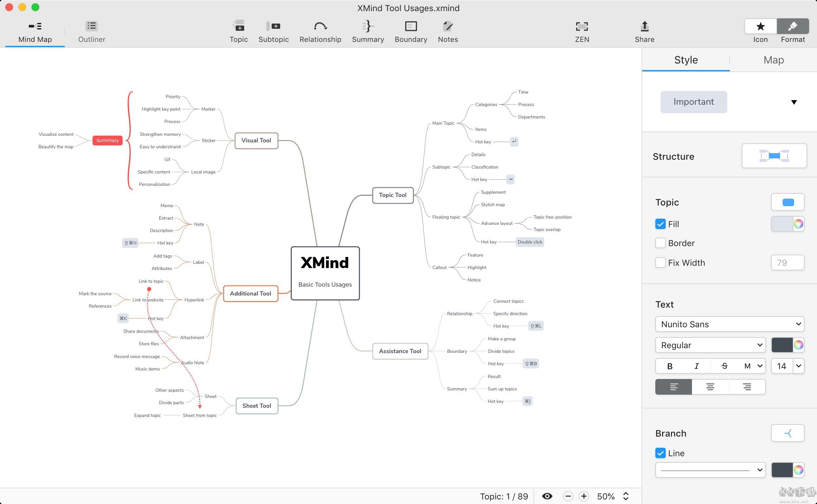The width and height of the screenshot is (817, 504).
Task: Enable the Border checkbox
Action: coord(660,243)
